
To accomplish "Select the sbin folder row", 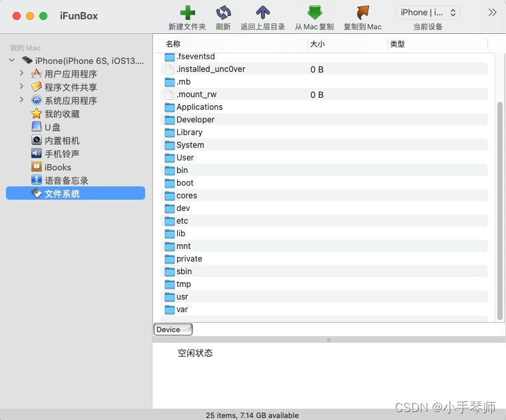I will pyautogui.click(x=324, y=272).
